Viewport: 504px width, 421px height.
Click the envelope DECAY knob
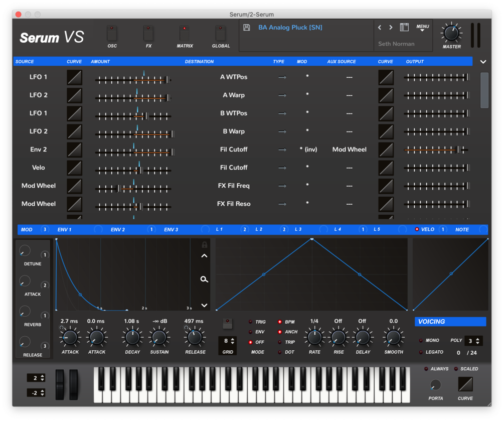132,337
